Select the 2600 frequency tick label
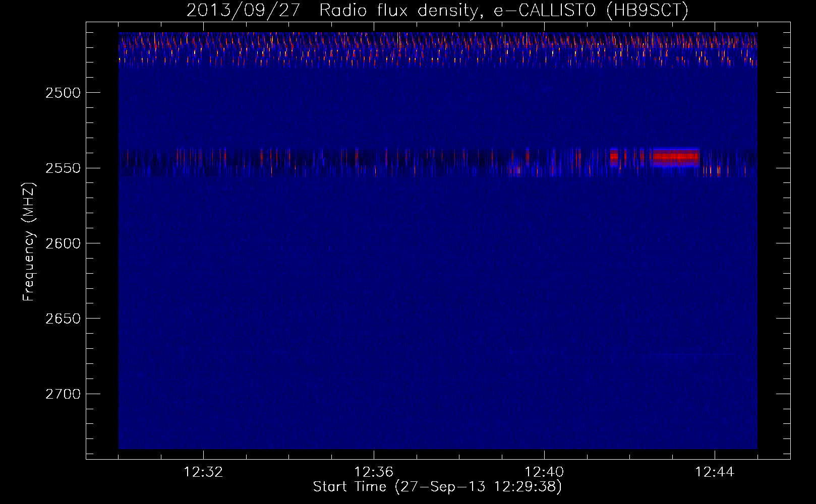The width and height of the screenshot is (816, 504). pyautogui.click(x=63, y=243)
